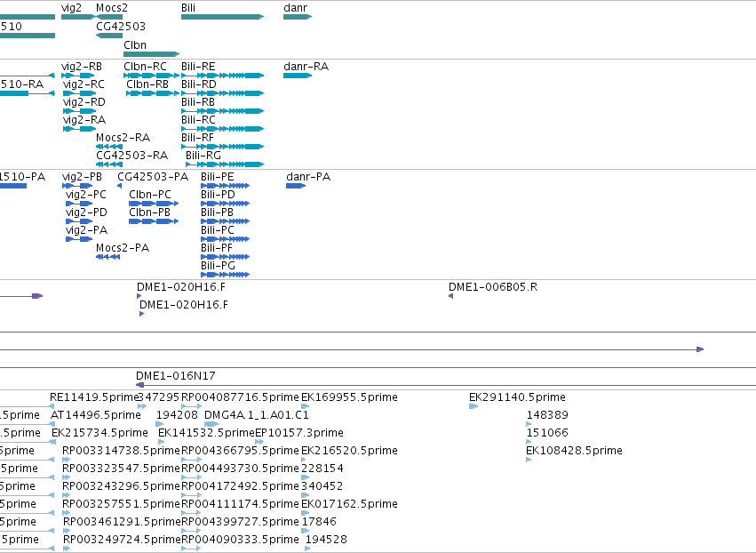Click protein vig2-PC
The width and height of the screenshot is (756, 553).
(x=86, y=195)
